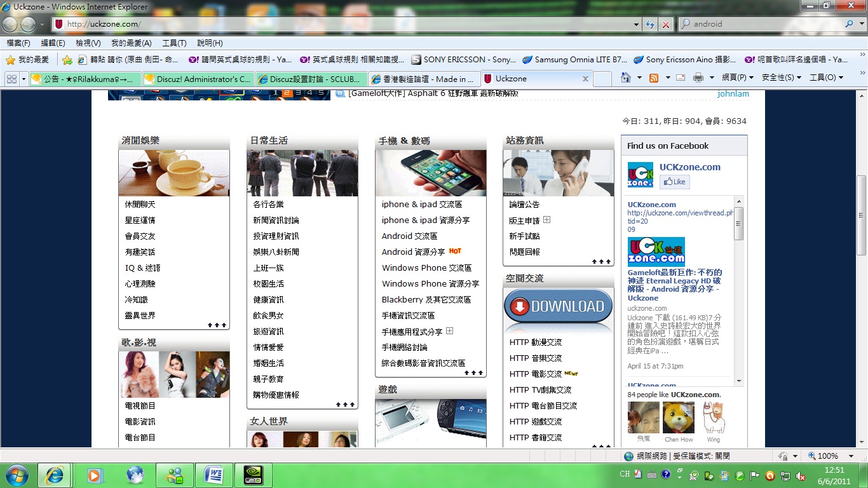The width and height of the screenshot is (868, 488).
Task: Click the help question mark tray icon
Action: [x=665, y=475]
